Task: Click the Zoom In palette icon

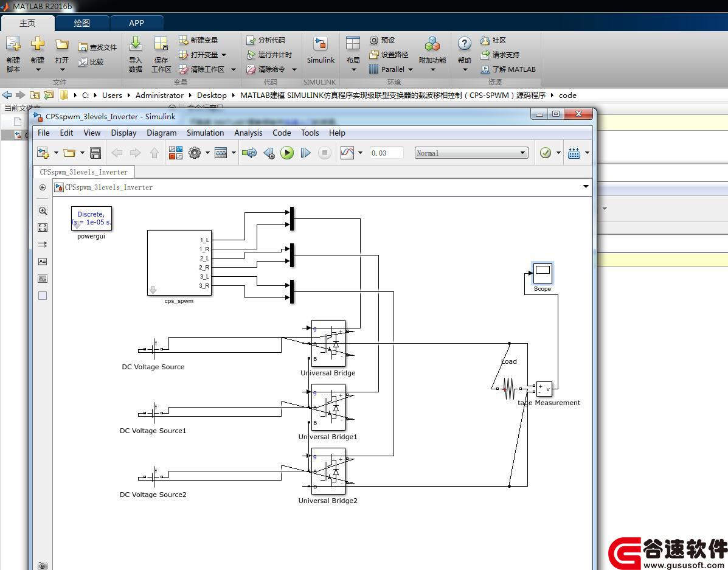Action: tap(42, 210)
